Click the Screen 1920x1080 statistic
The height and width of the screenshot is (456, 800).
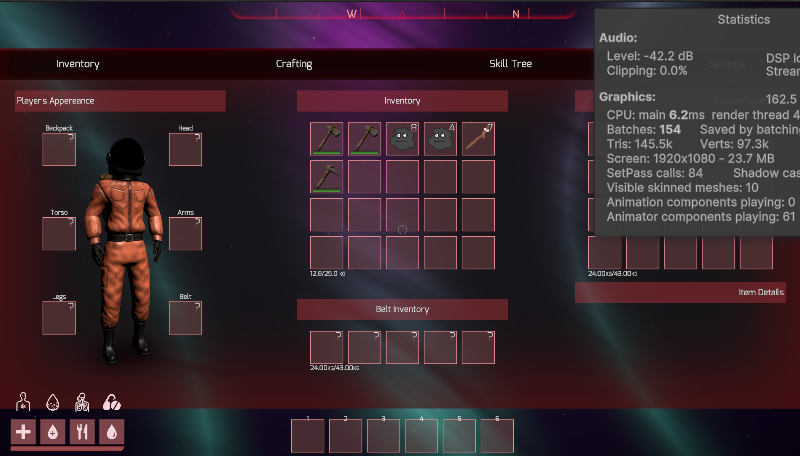point(690,159)
